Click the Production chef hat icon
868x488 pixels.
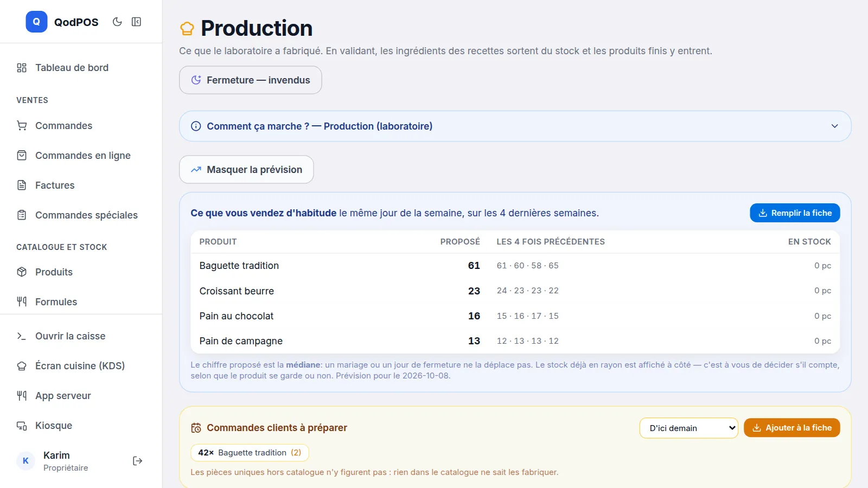[x=187, y=28]
